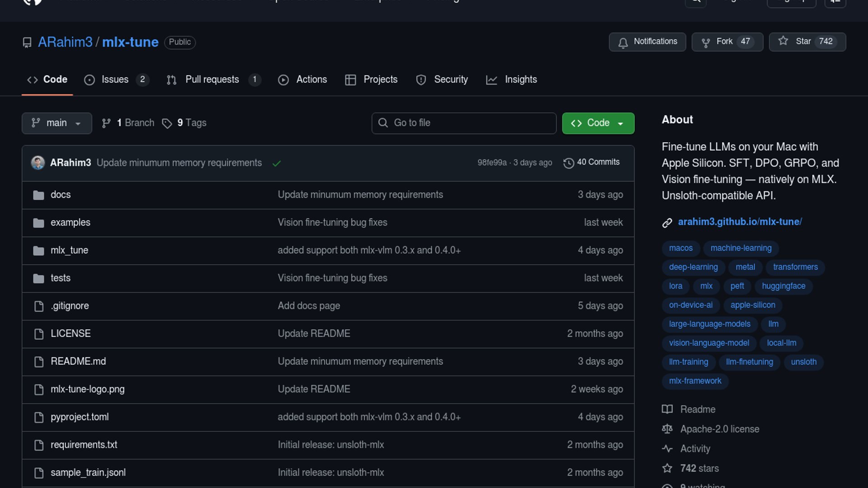
Task: Click the Go to file search field
Action: coord(464,123)
